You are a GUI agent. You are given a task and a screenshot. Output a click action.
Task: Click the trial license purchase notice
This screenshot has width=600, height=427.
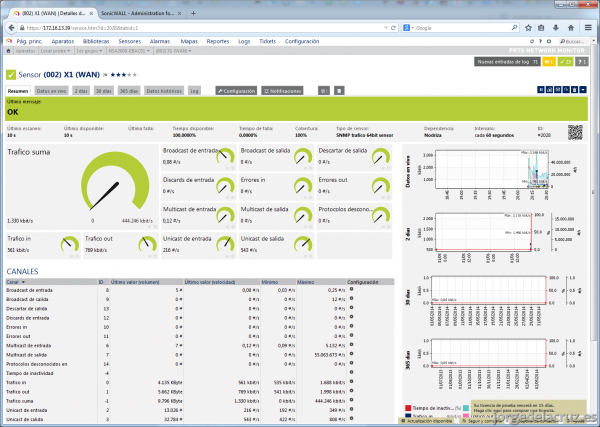tap(528, 408)
